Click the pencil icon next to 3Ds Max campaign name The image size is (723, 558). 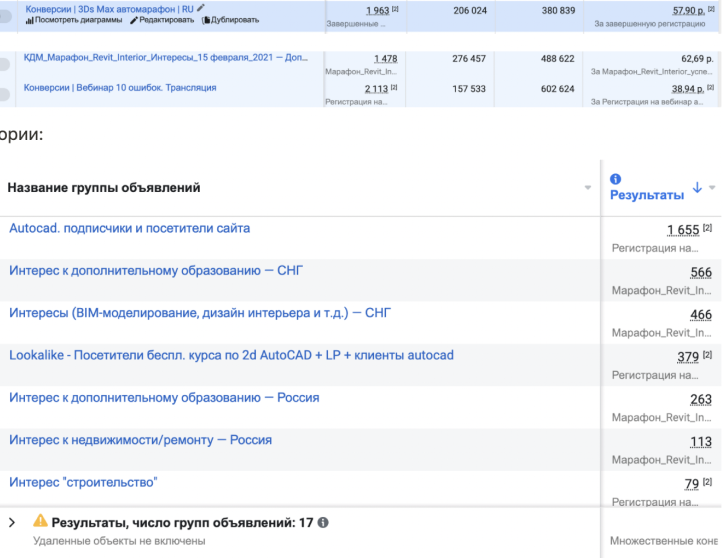(x=201, y=8)
